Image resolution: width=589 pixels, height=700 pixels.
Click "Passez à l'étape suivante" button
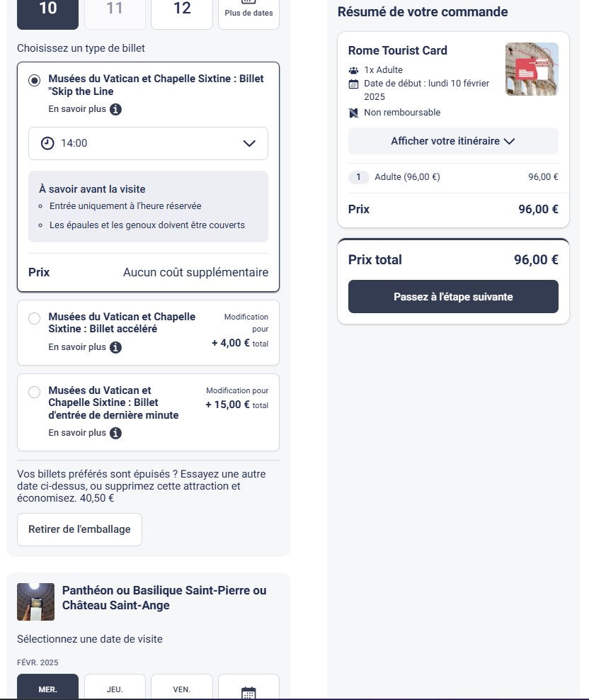[x=453, y=297]
